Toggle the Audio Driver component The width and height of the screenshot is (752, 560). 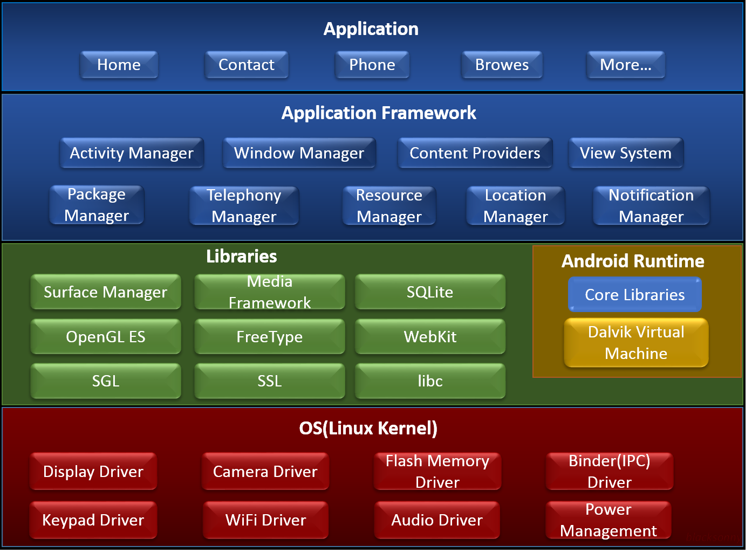[x=437, y=520]
